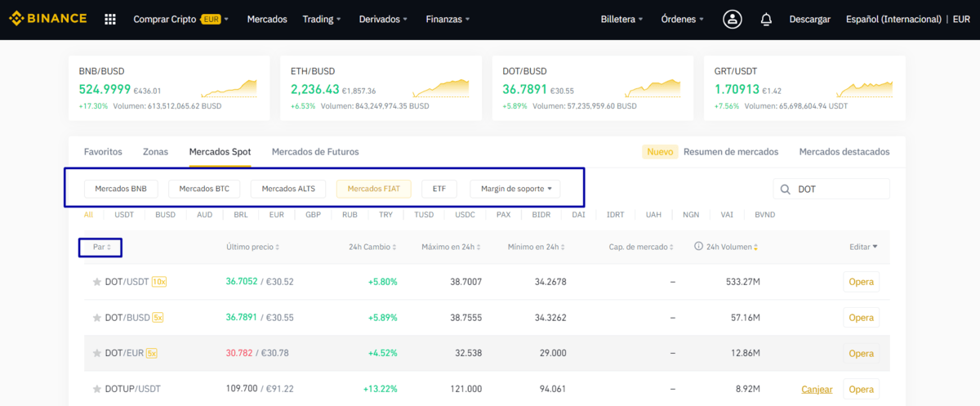Image resolution: width=980 pixels, height=406 pixels.
Task: Click the Canjear link for DOTUP/USDT
Action: pos(817,390)
